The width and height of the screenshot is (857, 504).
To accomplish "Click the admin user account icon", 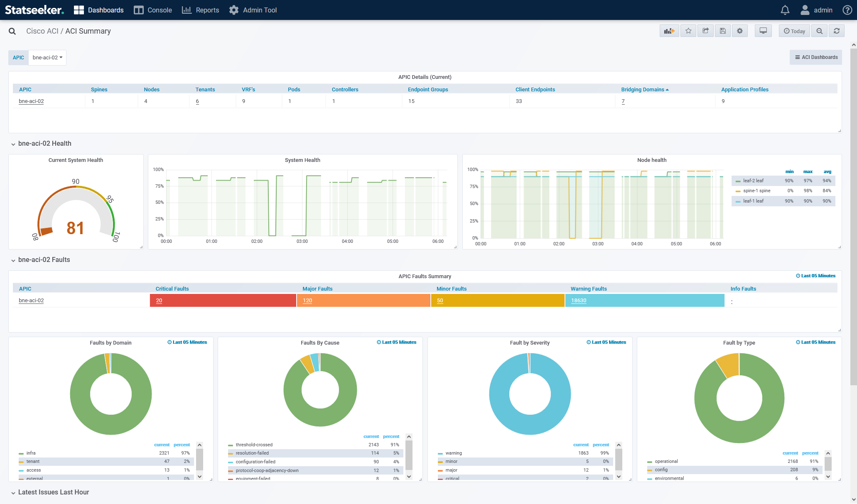I will point(805,10).
